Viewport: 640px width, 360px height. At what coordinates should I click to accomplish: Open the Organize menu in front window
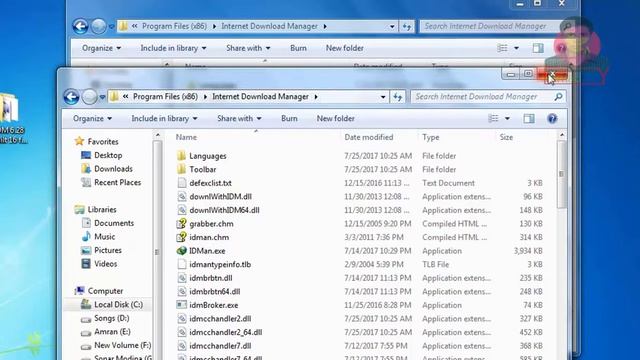pyautogui.click(x=92, y=118)
